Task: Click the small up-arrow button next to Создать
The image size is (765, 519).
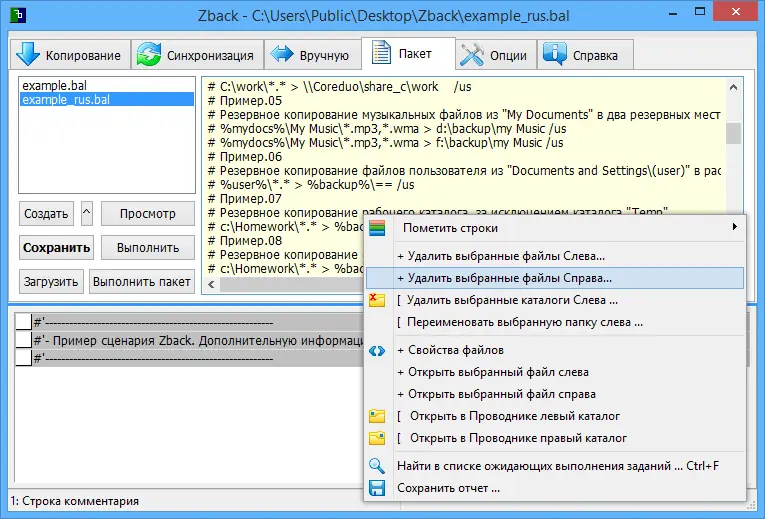Action: [x=87, y=213]
